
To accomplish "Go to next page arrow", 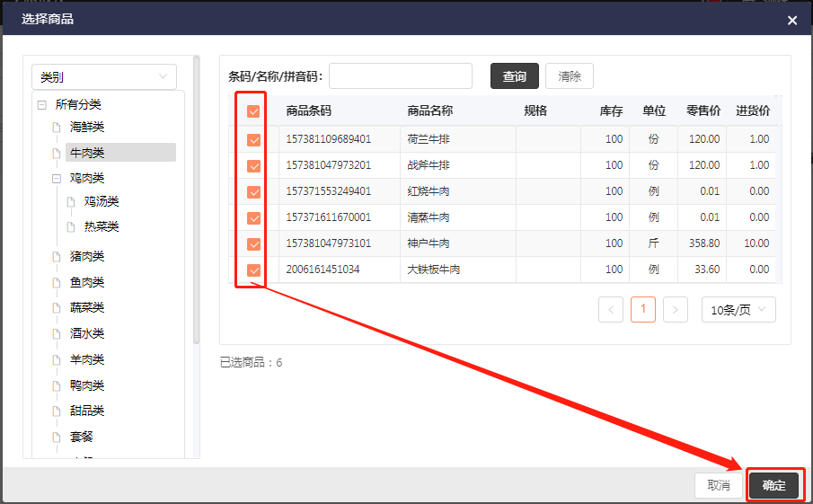I will coord(676,310).
